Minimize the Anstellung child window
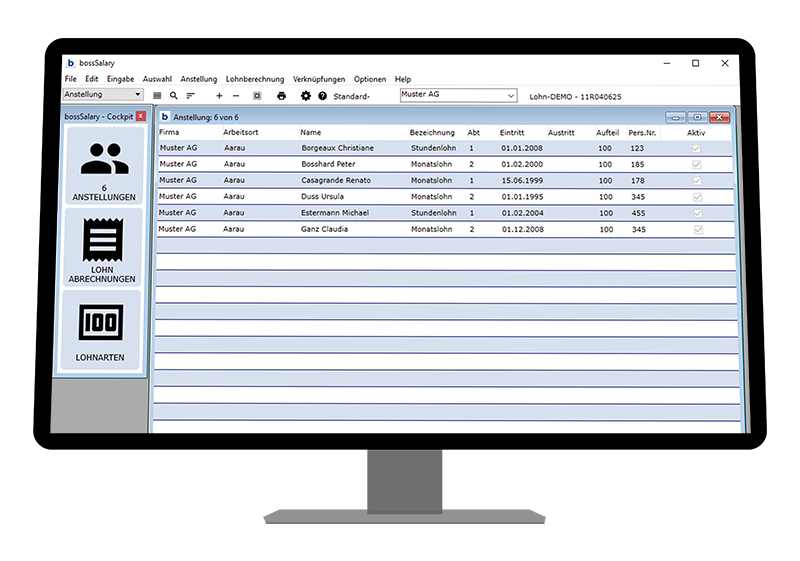The height and width of the screenshot is (561, 800). (676, 117)
